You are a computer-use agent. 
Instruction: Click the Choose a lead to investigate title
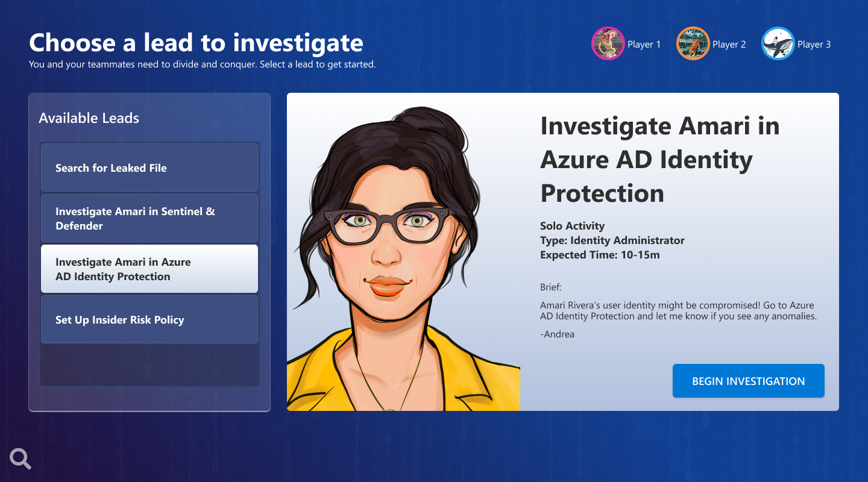196,43
